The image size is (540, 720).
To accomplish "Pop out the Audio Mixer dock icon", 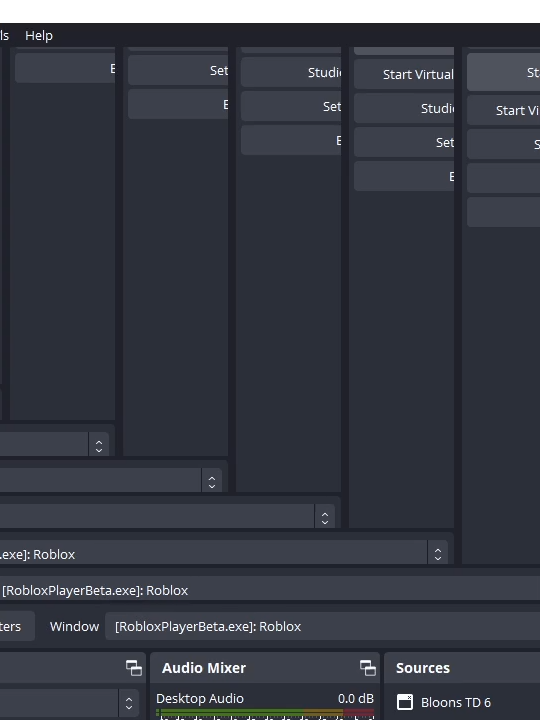I will point(367,668).
